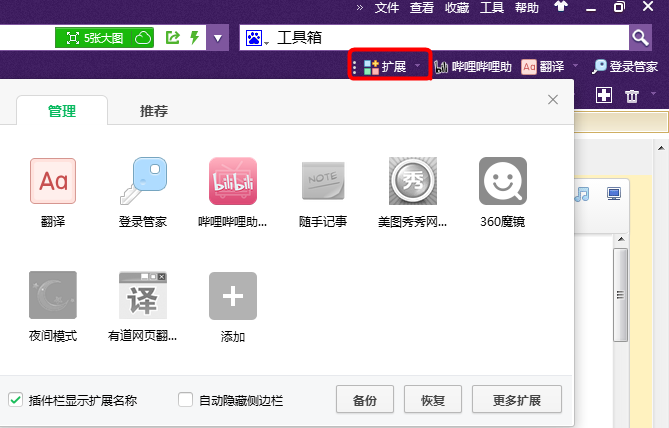Click the outer page scrollbar up arrow
This screenshot has height=428, width=669.
(661, 148)
